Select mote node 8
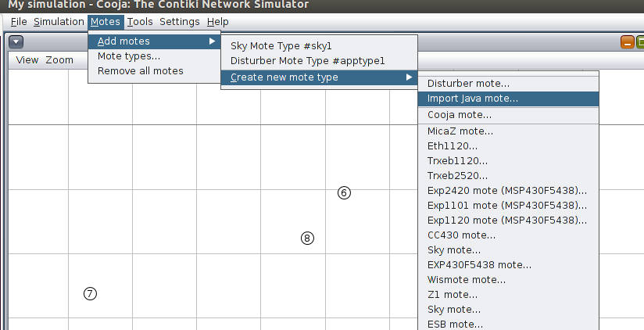Viewport: 644px width, 330px height. click(x=307, y=238)
